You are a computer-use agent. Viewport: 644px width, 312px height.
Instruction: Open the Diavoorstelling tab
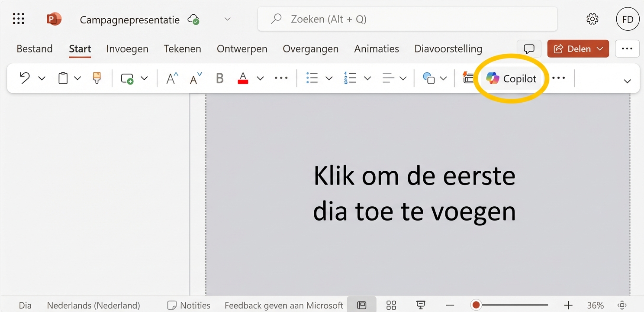[x=448, y=49]
